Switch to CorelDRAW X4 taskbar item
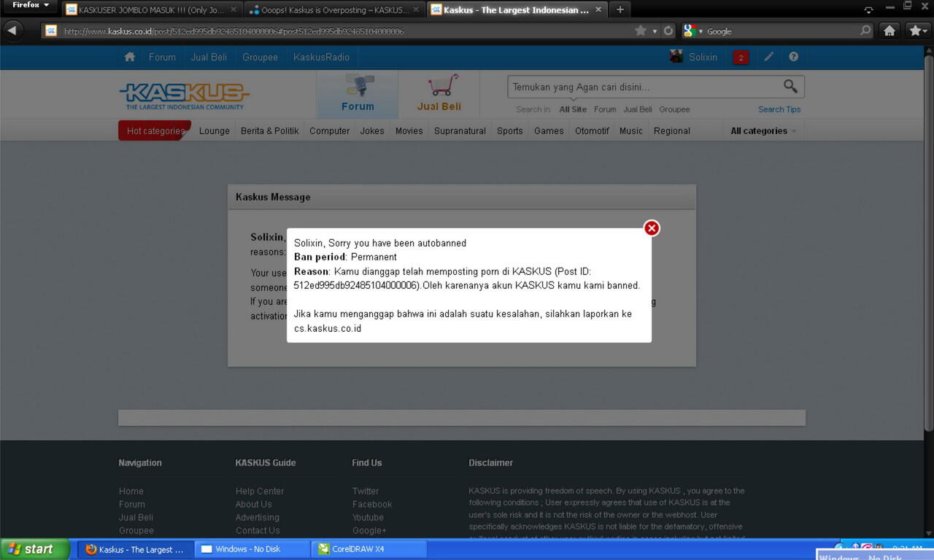Viewport: 934px width, 560px height. pos(368,549)
